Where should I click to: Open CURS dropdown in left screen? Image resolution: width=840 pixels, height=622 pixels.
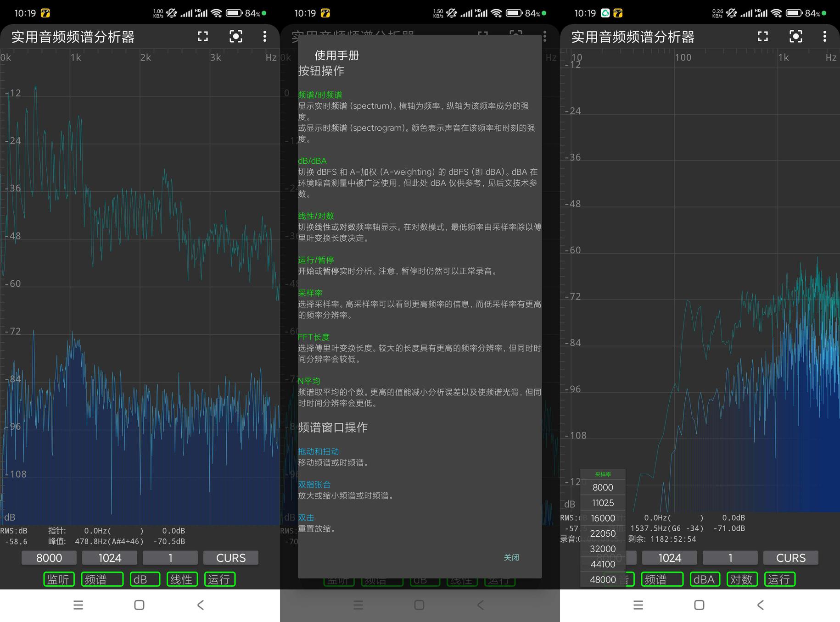(231, 558)
